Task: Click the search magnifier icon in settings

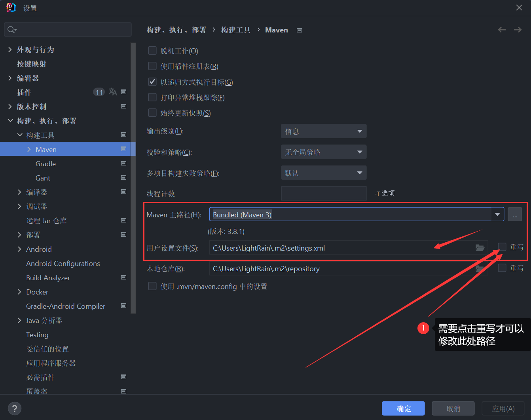Action: click(x=11, y=30)
